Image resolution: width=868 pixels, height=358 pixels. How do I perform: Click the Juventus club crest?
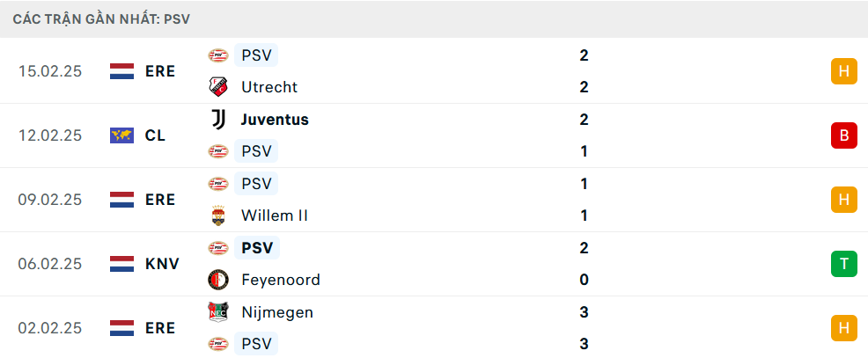point(217,120)
